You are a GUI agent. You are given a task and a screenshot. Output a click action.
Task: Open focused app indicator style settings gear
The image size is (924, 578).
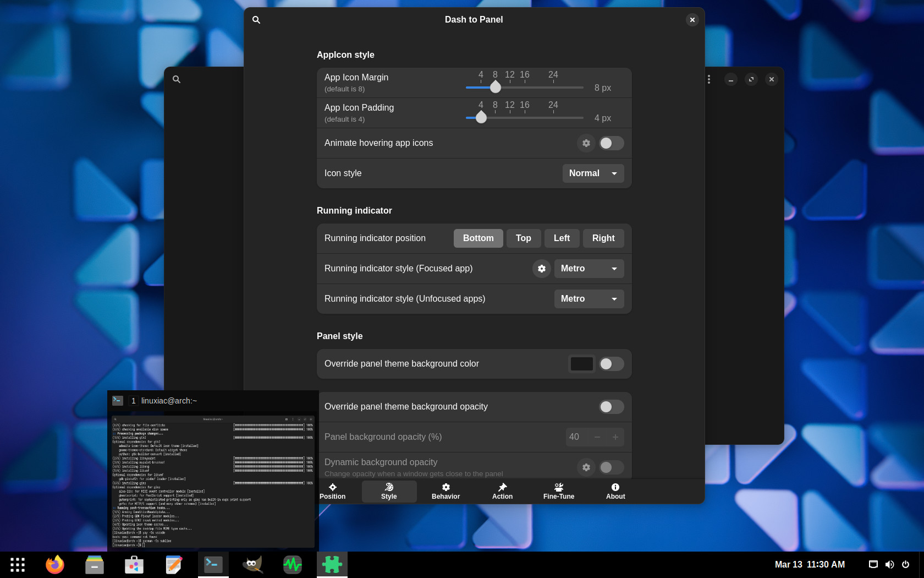542,269
